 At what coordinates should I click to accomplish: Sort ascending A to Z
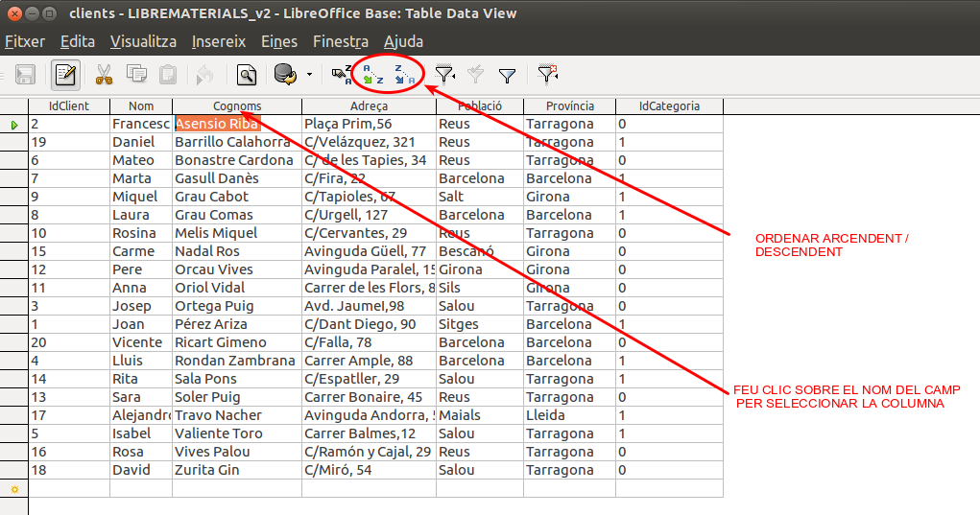(x=372, y=74)
